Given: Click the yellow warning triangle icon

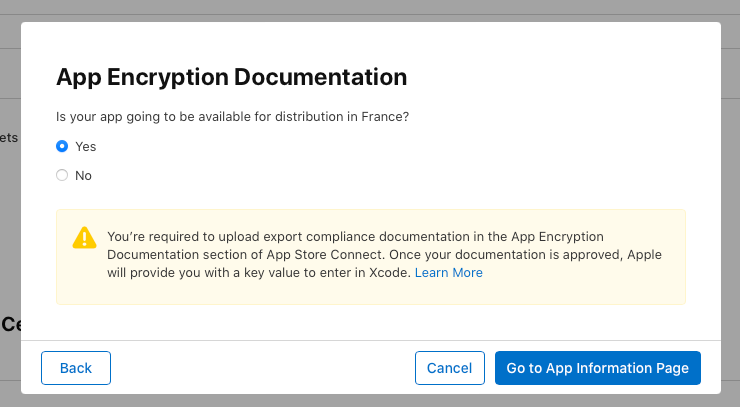Looking at the screenshot, I should pos(84,238).
